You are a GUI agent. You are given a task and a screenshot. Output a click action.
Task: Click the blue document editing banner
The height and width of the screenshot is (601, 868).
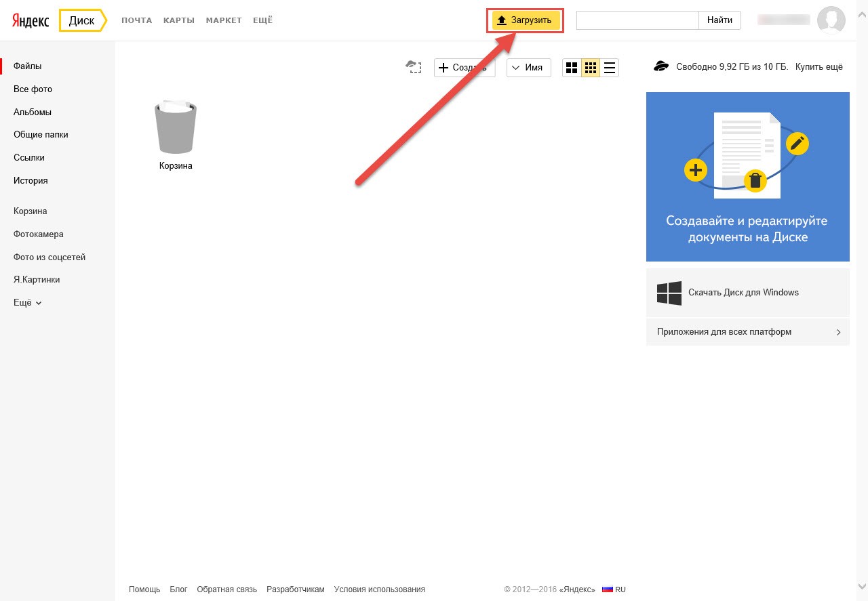point(747,176)
